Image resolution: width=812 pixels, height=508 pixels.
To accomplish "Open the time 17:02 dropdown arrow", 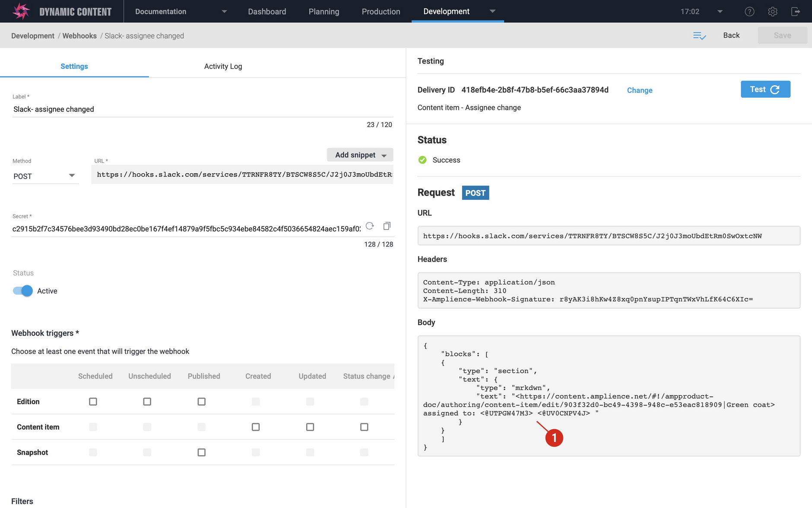I will tap(720, 12).
